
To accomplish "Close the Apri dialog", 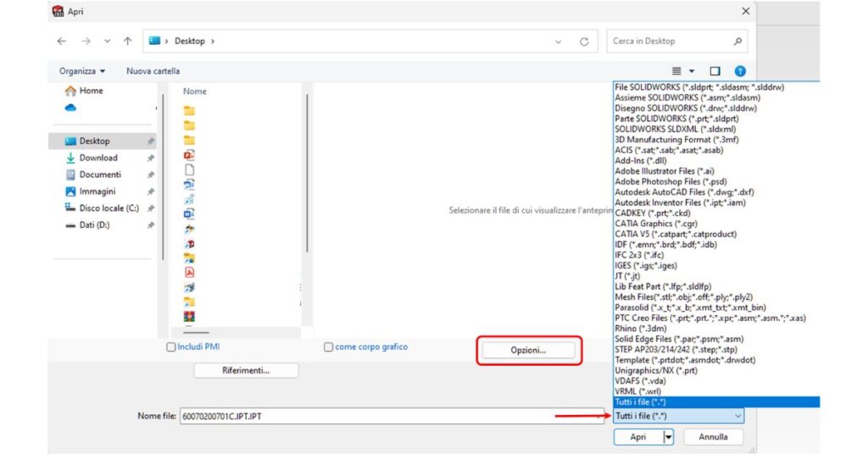I will (746, 11).
